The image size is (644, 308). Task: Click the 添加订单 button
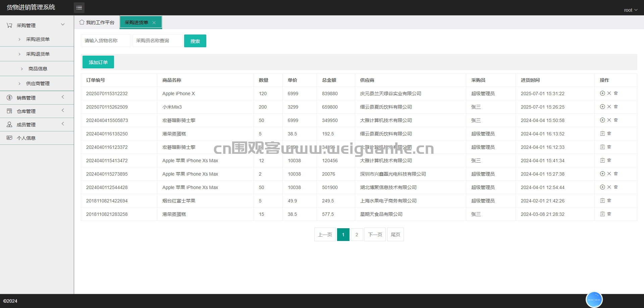[x=98, y=62]
